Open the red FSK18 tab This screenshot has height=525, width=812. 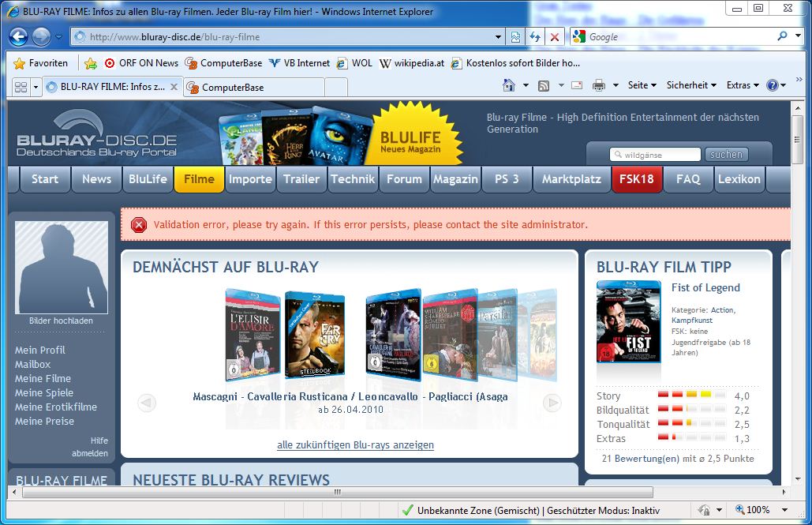click(637, 179)
